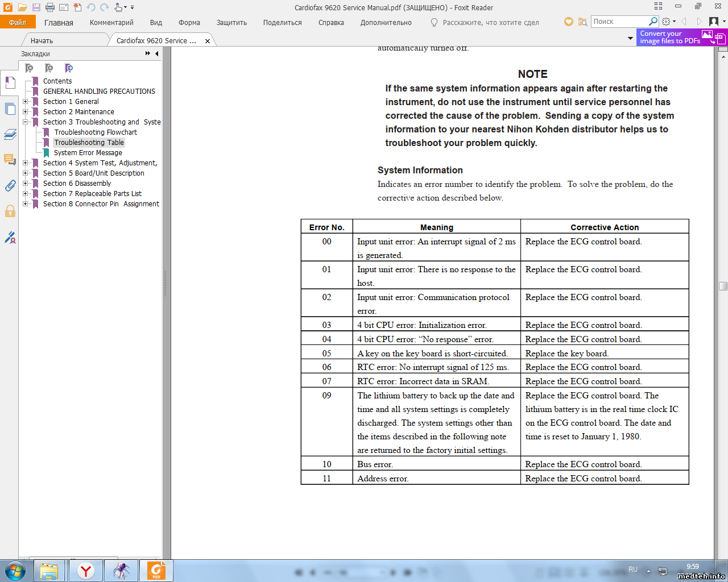The image size is (728, 582).
Task: Open the Digital Signatures panel
Action: pos(10,238)
